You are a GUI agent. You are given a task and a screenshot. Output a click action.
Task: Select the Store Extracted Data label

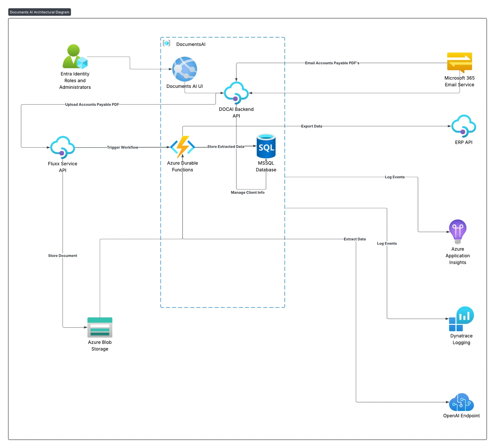pyautogui.click(x=226, y=147)
